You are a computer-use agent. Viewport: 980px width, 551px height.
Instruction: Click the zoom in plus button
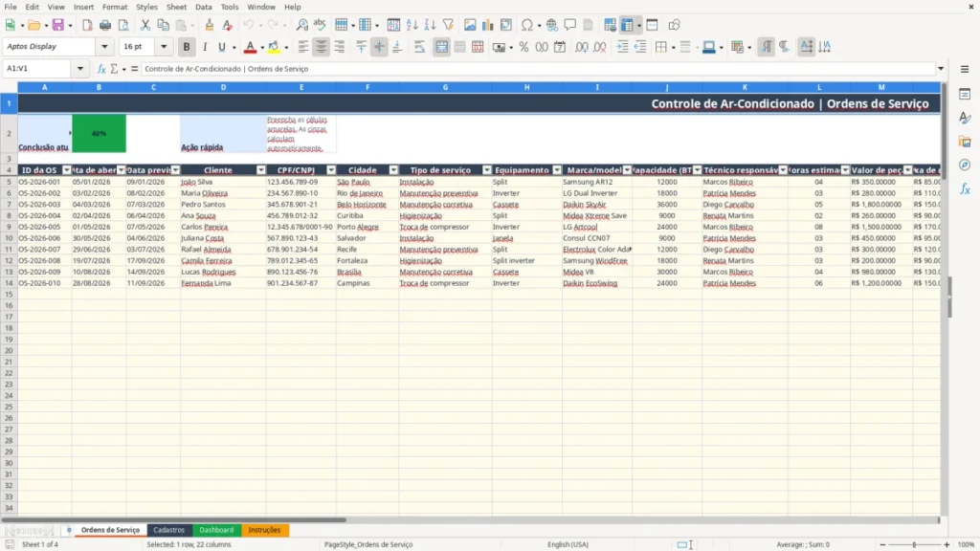tap(947, 544)
